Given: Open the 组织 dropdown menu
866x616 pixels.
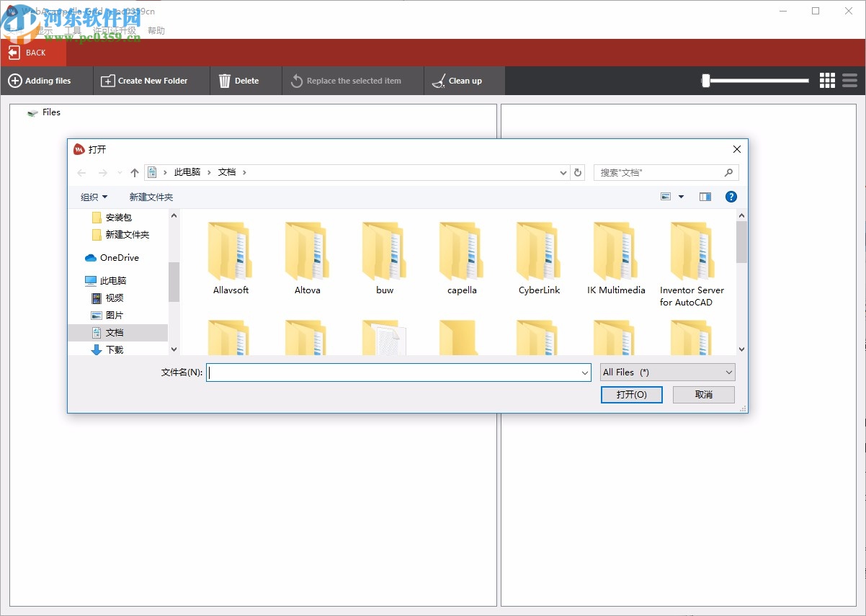Looking at the screenshot, I should (94, 197).
